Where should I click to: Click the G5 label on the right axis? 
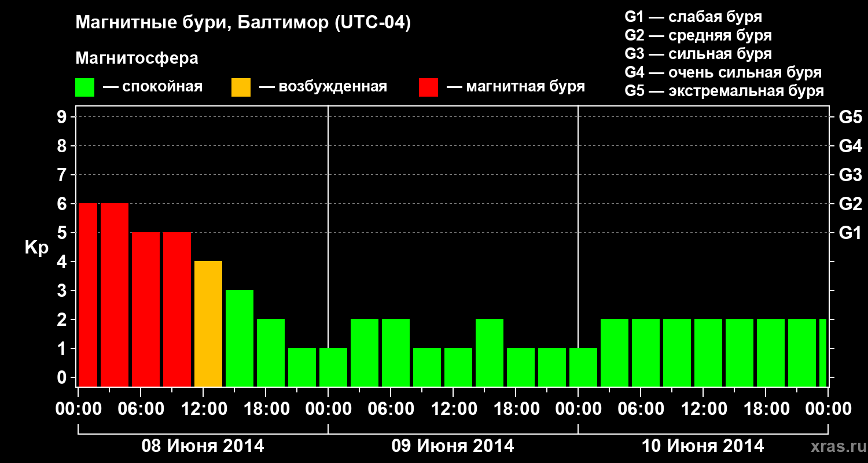[850, 117]
